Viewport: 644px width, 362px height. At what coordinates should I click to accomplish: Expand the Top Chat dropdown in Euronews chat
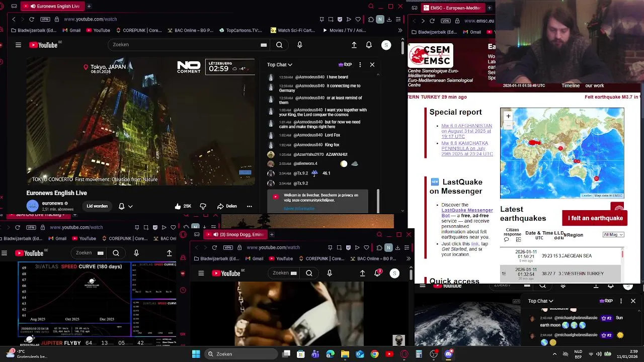pyautogui.click(x=280, y=64)
